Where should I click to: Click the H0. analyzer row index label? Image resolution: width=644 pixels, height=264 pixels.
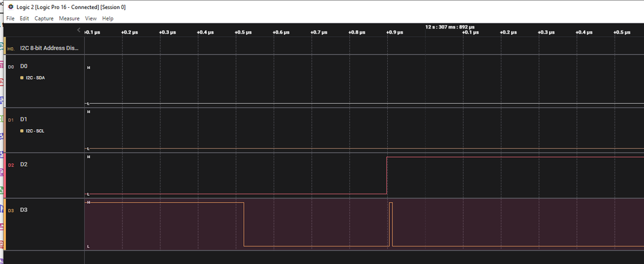tap(11, 49)
